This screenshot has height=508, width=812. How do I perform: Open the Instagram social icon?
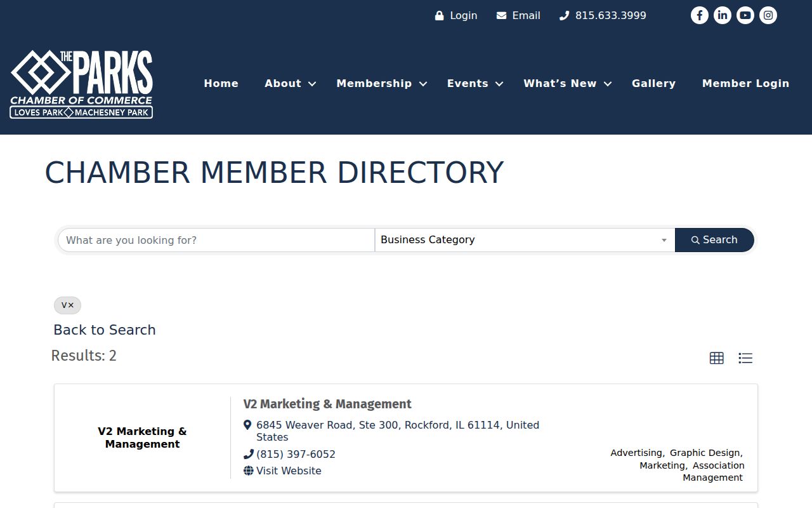(x=768, y=15)
